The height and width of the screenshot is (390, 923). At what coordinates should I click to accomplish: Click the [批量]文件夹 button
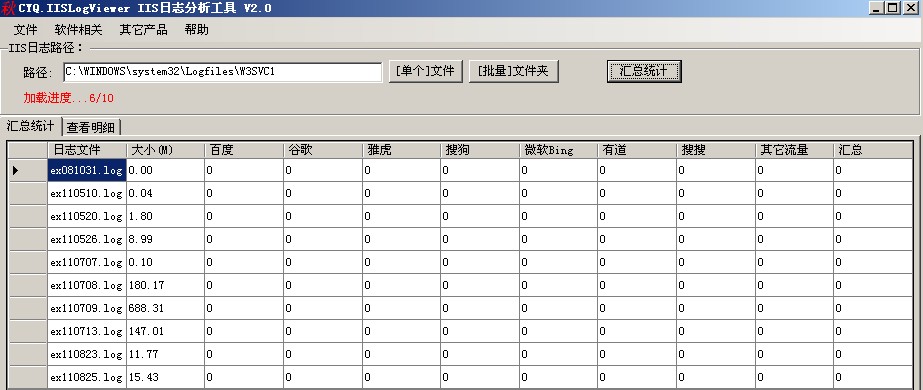[513, 71]
